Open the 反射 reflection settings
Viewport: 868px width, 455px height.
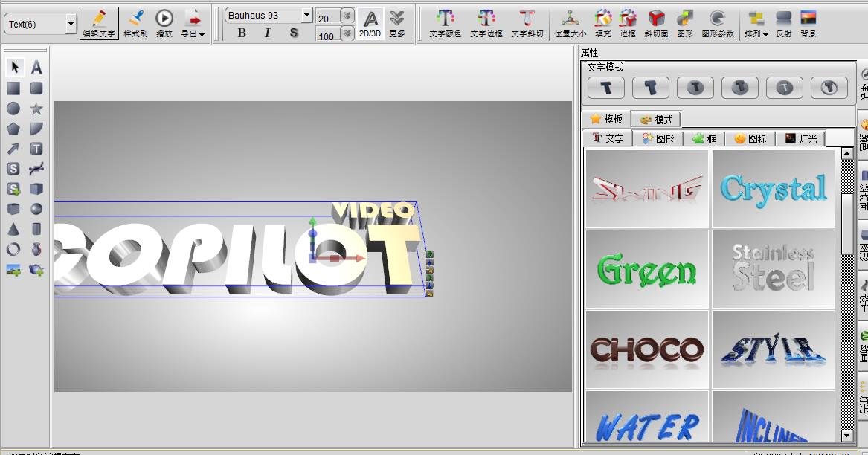tap(784, 23)
